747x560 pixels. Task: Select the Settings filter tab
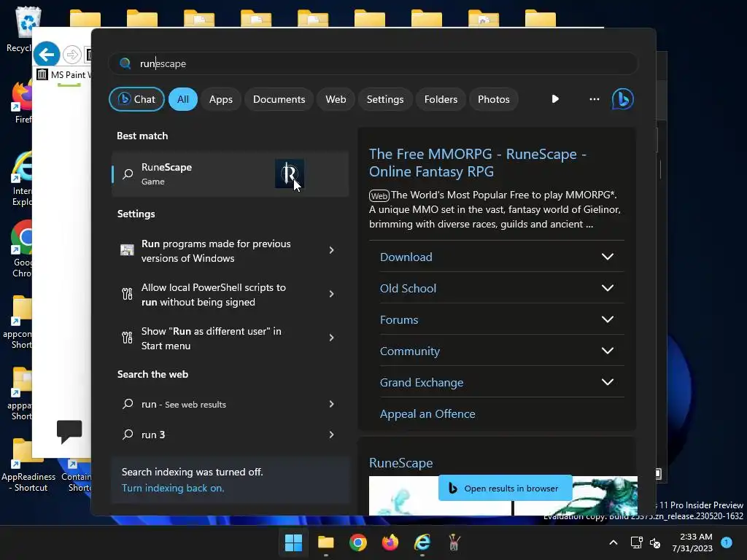(385, 99)
